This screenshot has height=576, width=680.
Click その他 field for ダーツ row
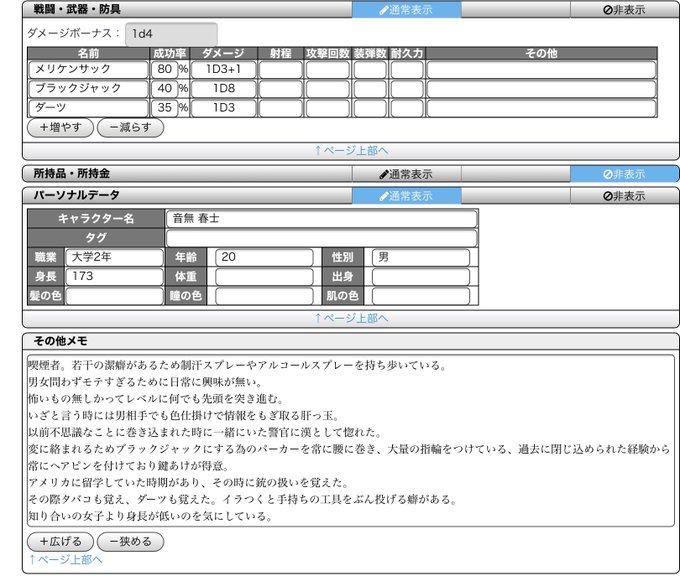click(x=541, y=108)
